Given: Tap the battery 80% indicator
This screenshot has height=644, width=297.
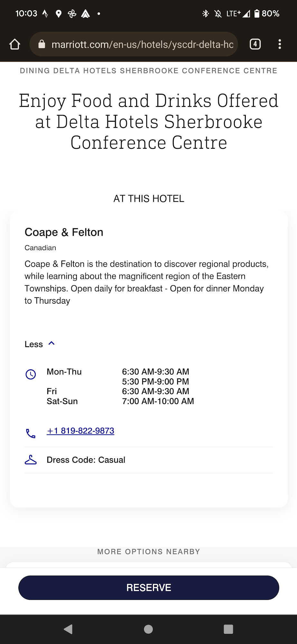Looking at the screenshot, I should [x=267, y=14].
